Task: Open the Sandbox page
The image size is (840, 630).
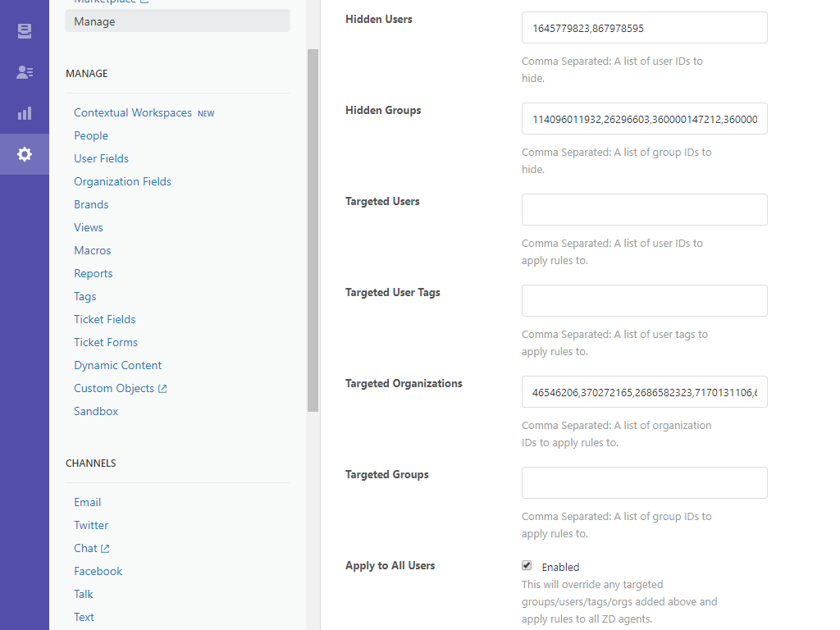Action: click(x=96, y=412)
